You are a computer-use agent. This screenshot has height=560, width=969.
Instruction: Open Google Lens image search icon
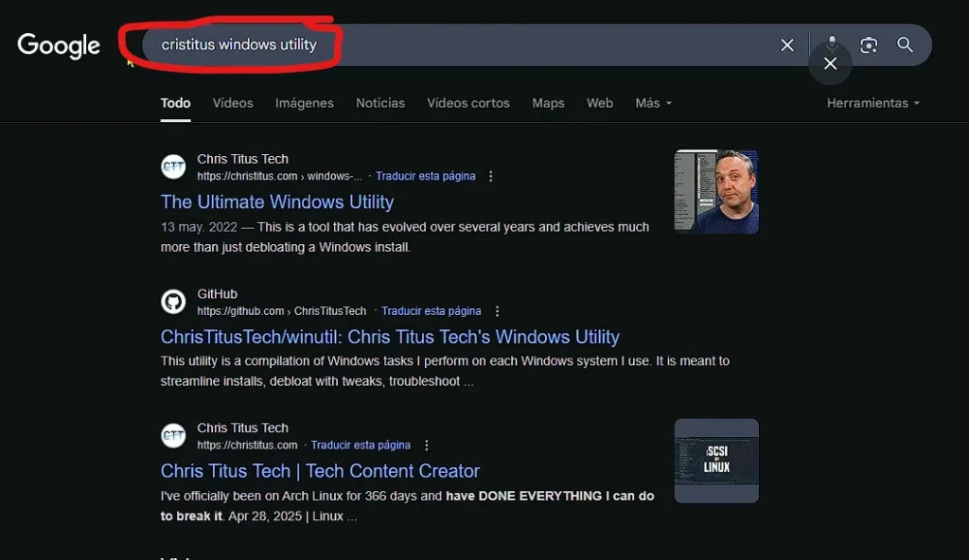point(869,45)
